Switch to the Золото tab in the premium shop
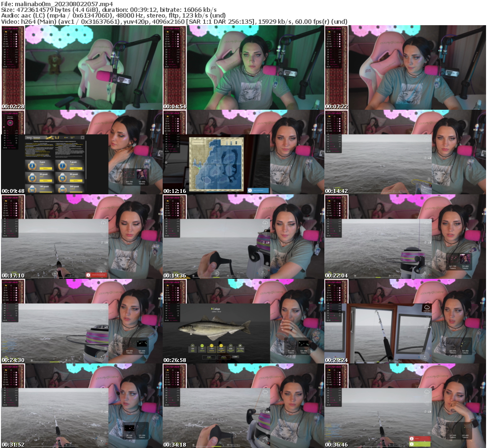Screen dimensions: 487x448 [28, 137]
